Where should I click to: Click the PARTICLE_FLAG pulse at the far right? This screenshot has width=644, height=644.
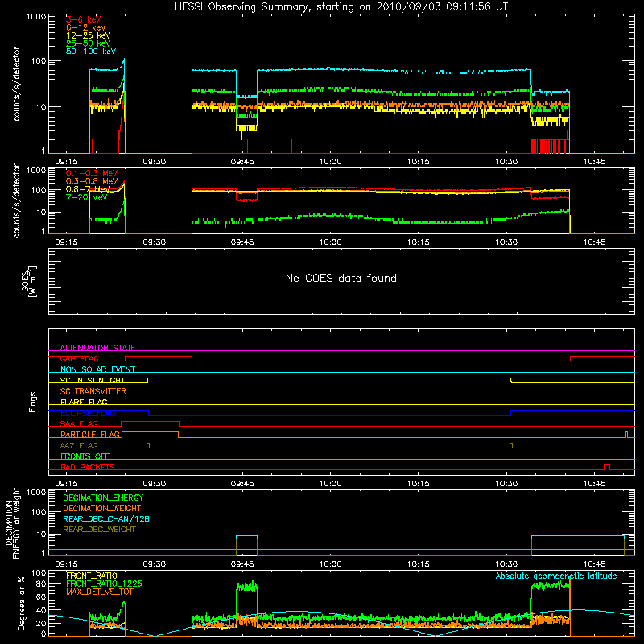click(626, 435)
